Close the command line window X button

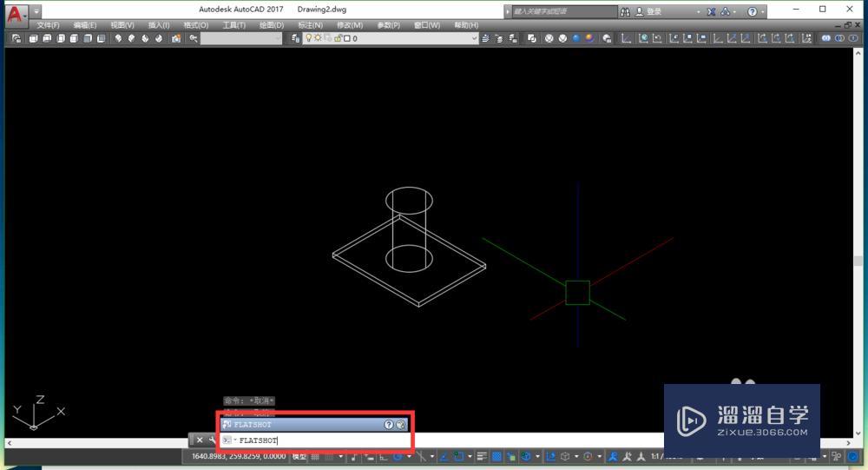[200, 440]
